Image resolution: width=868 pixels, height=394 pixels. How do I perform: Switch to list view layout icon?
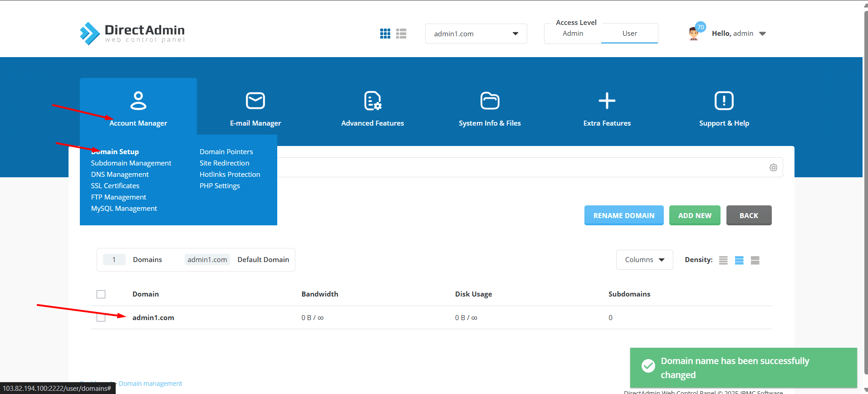[x=401, y=34]
